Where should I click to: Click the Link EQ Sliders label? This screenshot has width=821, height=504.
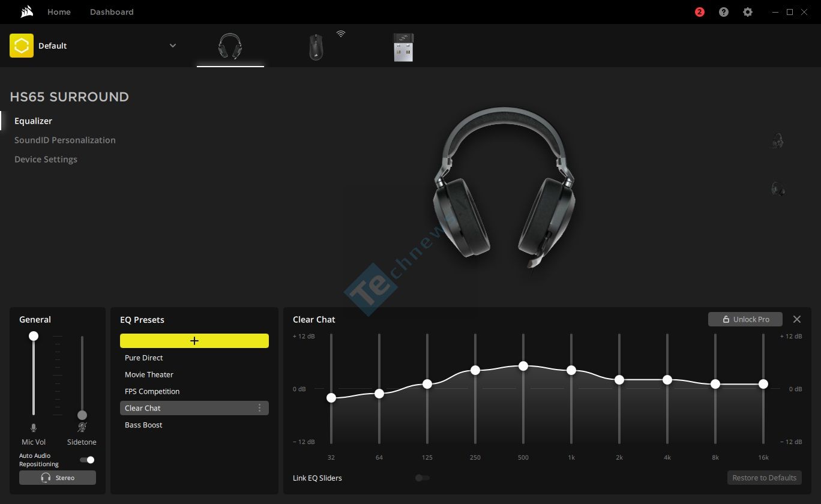click(317, 478)
